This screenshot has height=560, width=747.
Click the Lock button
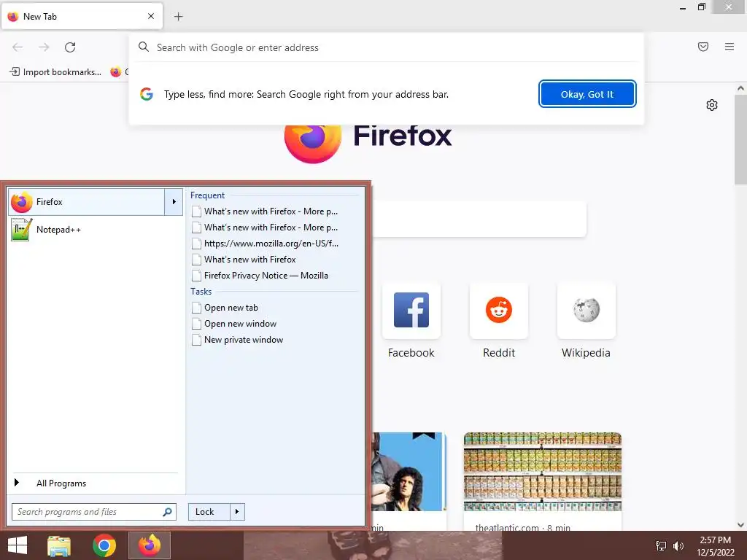click(x=209, y=512)
